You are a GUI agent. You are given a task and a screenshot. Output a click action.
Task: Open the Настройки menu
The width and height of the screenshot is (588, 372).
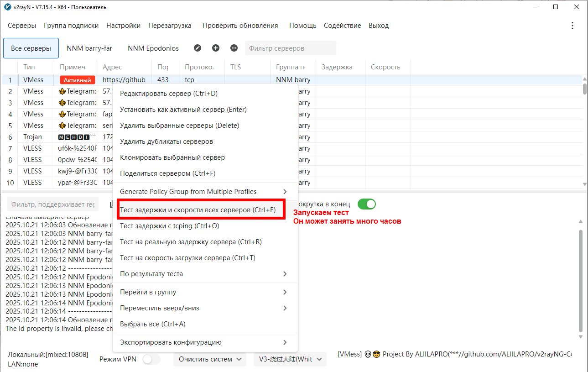123,26
